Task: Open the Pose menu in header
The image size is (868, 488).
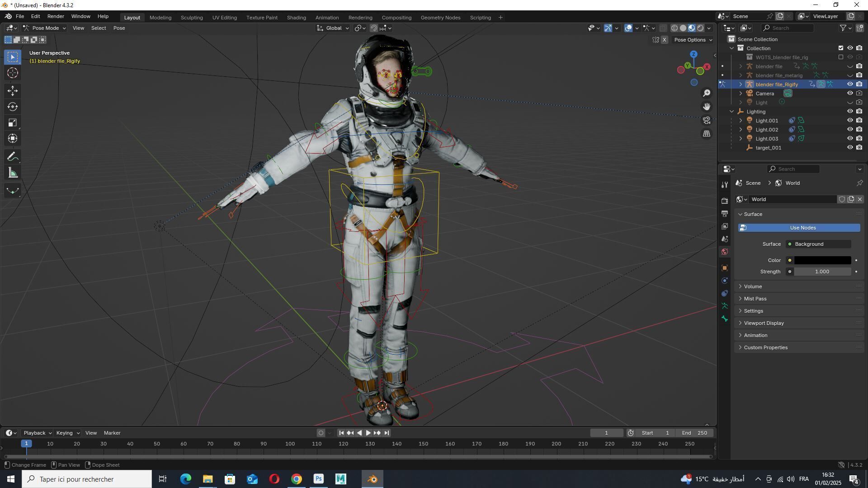Action: pos(119,28)
